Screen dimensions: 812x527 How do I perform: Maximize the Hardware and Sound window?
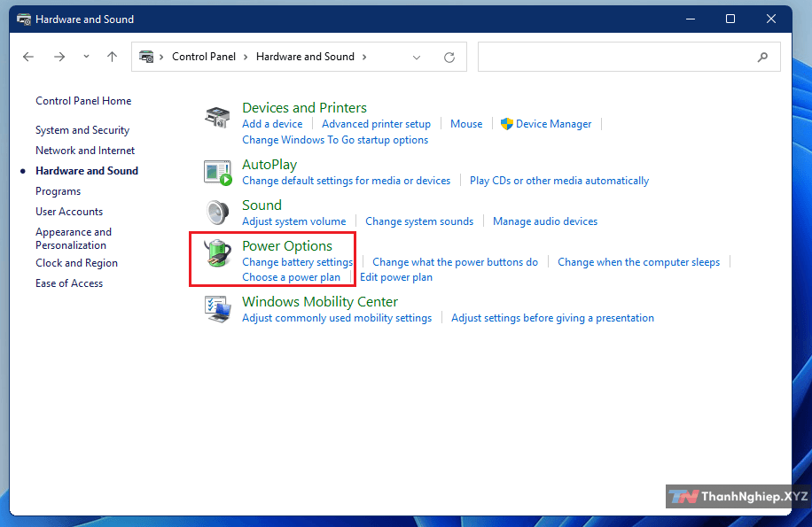(730, 19)
